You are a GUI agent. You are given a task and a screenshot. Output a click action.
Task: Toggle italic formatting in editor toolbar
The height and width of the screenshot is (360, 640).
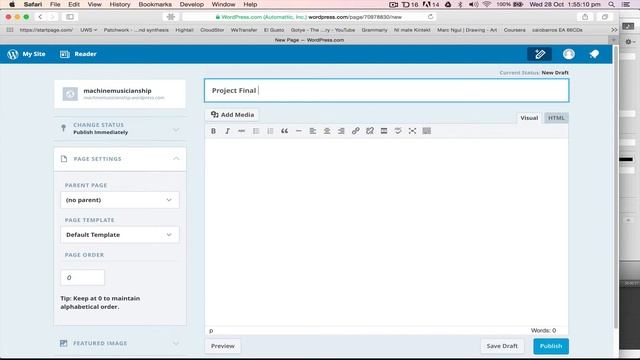[x=227, y=131]
